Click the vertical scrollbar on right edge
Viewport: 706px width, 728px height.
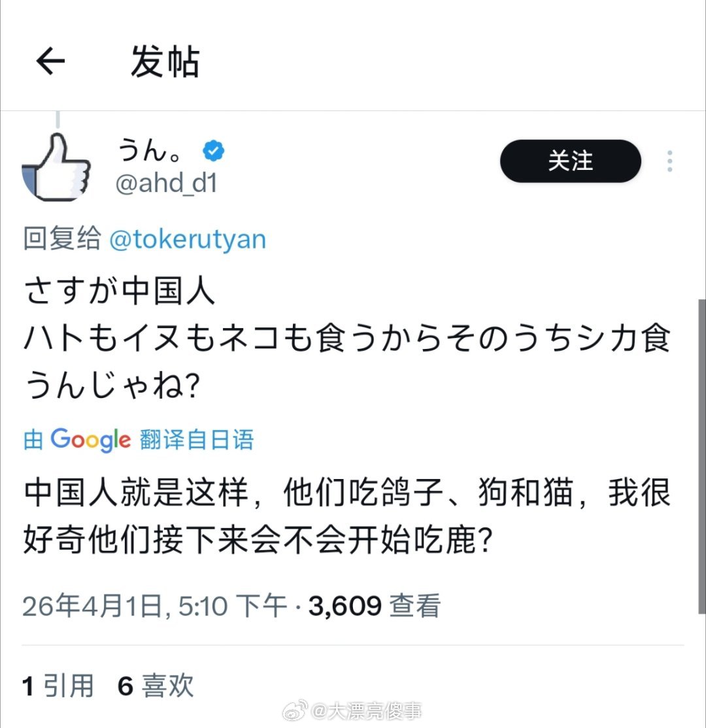pos(702,457)
